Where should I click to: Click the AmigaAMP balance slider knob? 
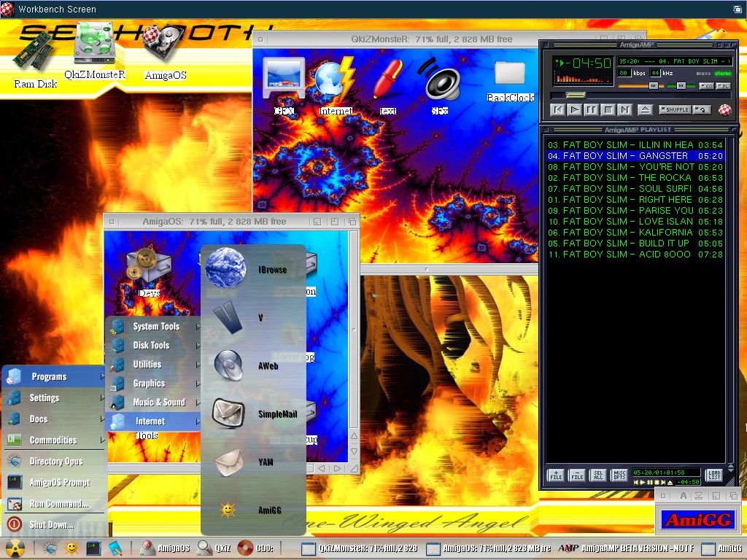(681, 86)
